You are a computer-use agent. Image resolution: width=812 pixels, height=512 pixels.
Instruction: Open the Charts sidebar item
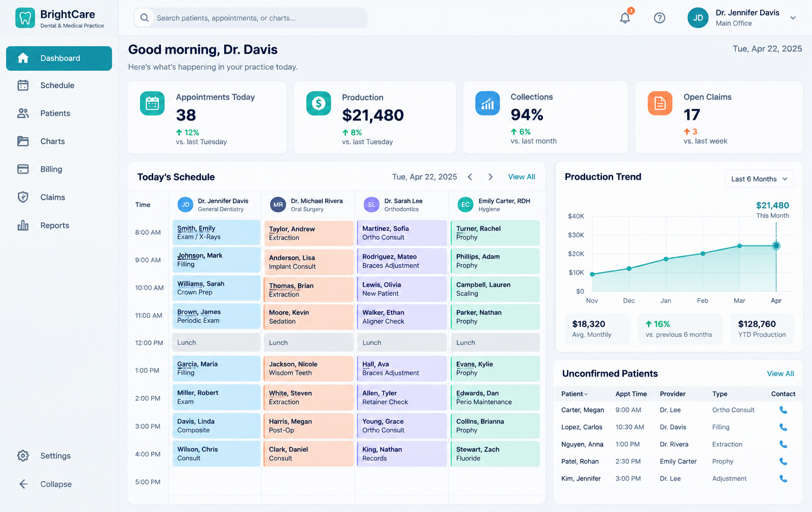(59, 141)
